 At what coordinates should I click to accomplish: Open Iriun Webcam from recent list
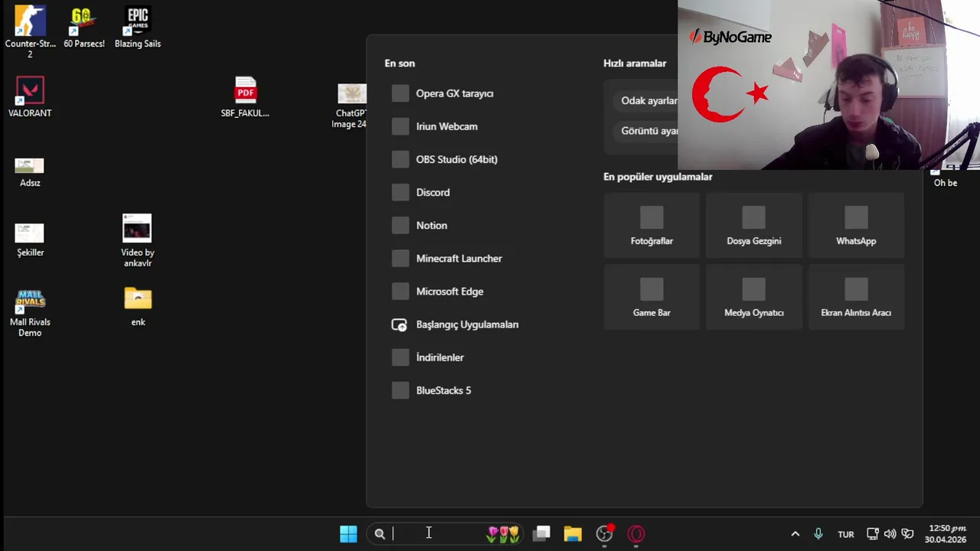(x=481, y=126)
